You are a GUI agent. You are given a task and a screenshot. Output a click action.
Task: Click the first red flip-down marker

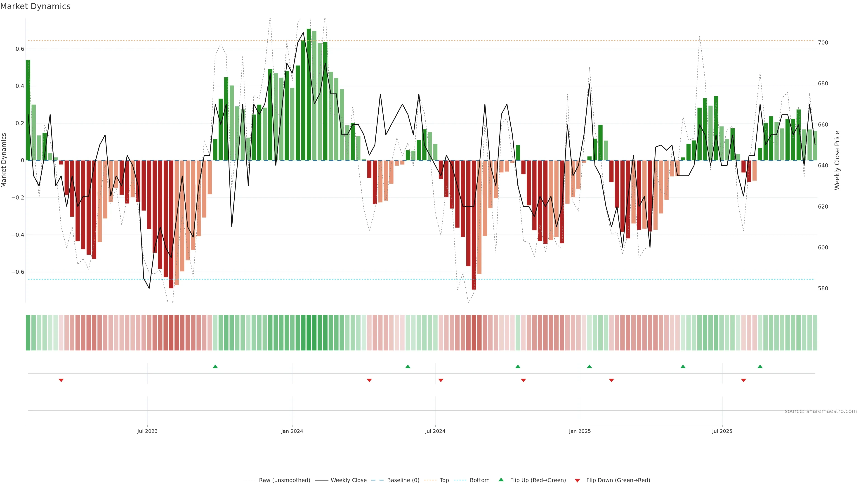(x=61, y=380)
